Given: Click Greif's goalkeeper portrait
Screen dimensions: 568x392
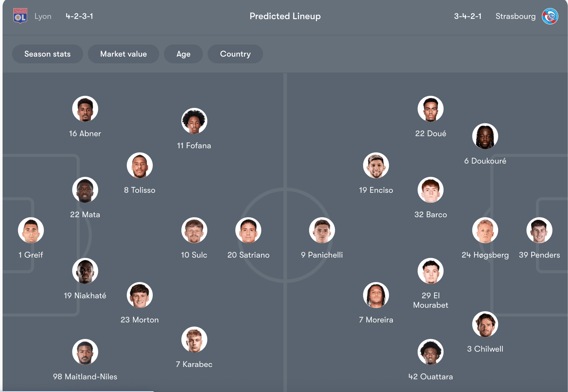Looking at the screenshot, I should point(31,230).
